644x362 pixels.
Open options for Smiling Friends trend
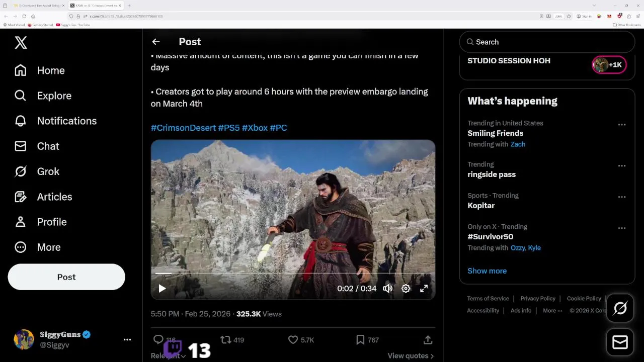[x=622, y=125]
